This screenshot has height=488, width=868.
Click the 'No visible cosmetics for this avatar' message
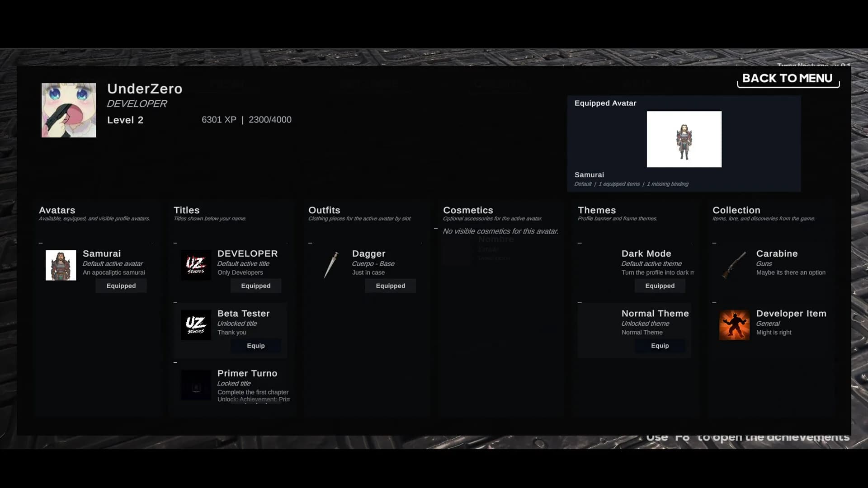pos(500,231)
